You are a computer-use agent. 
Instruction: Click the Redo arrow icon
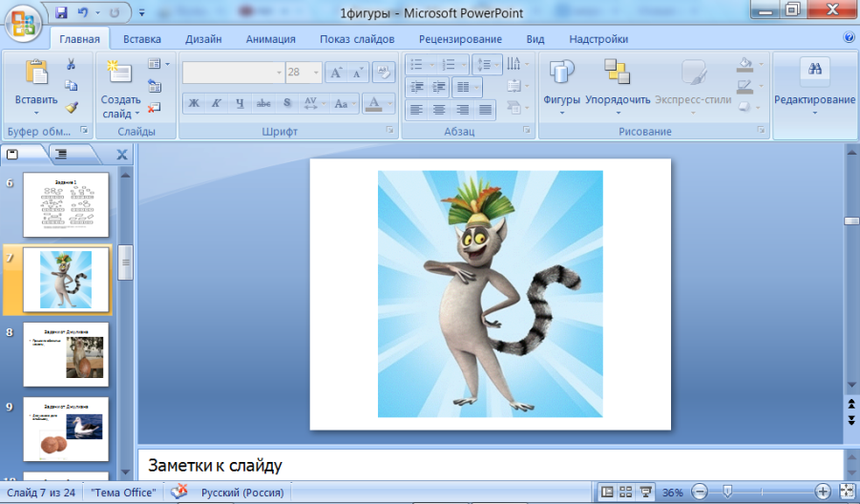(115, 12)
